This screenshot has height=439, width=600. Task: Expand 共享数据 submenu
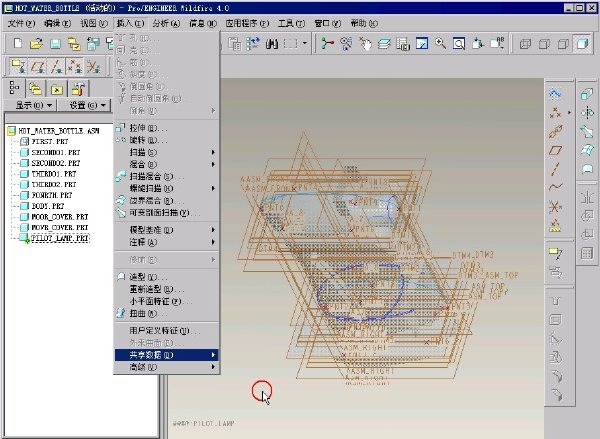pos(167,355)
